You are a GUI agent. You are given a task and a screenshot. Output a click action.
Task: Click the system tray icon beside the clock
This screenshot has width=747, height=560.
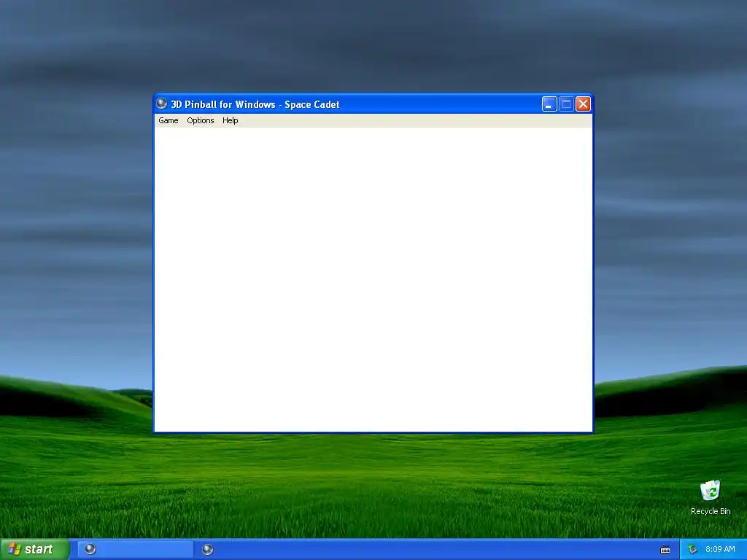(692, 550)
